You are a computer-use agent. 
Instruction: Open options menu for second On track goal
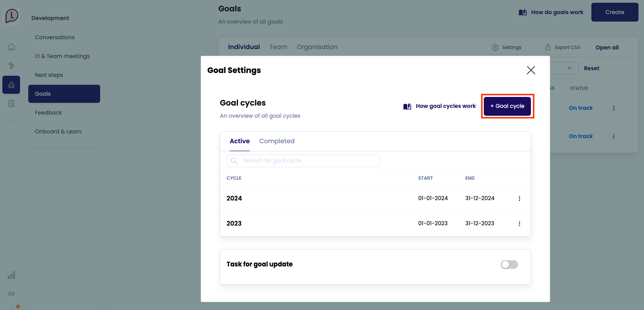(613, 137)
